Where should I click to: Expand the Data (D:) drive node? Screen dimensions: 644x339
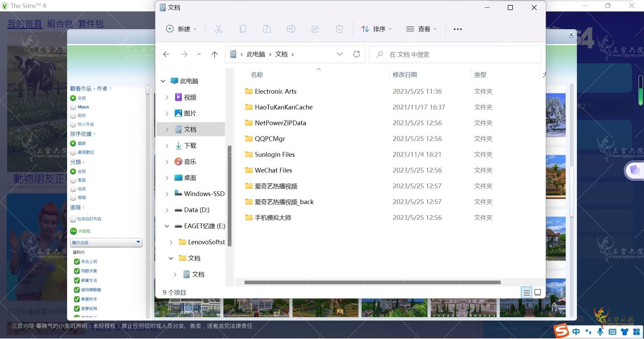pyautogui.click(x=167, y=210)
